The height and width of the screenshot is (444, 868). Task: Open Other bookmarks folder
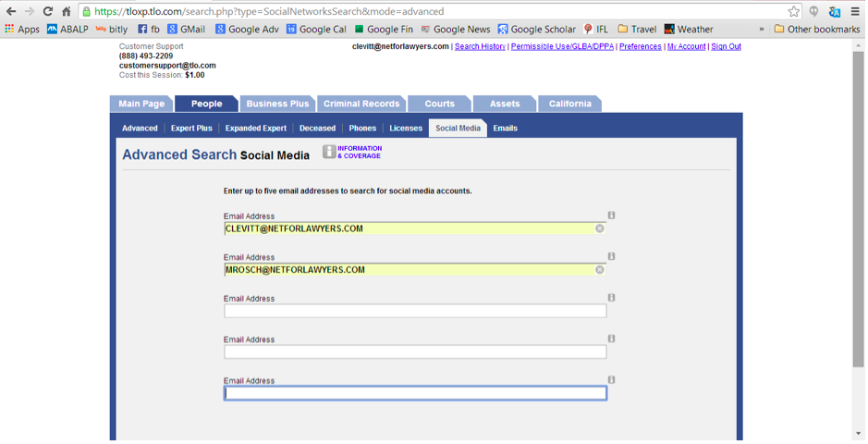click(x=817, y=30)
